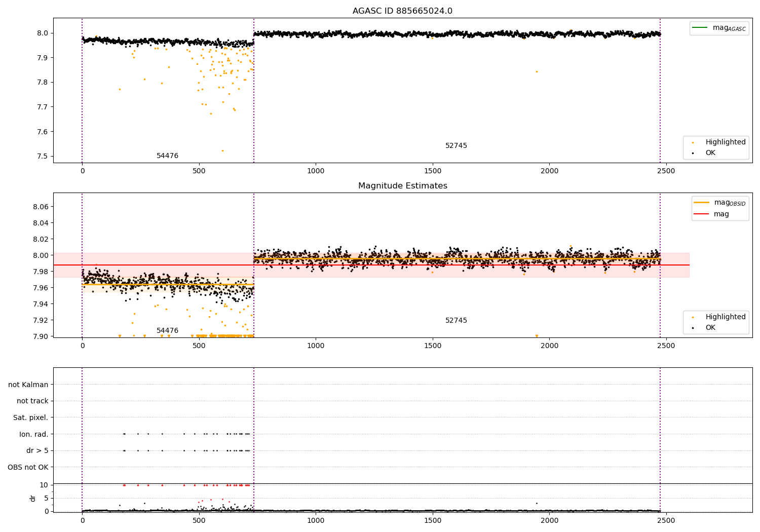Click the 'OBS not OK' row label

tap(28, 467)
